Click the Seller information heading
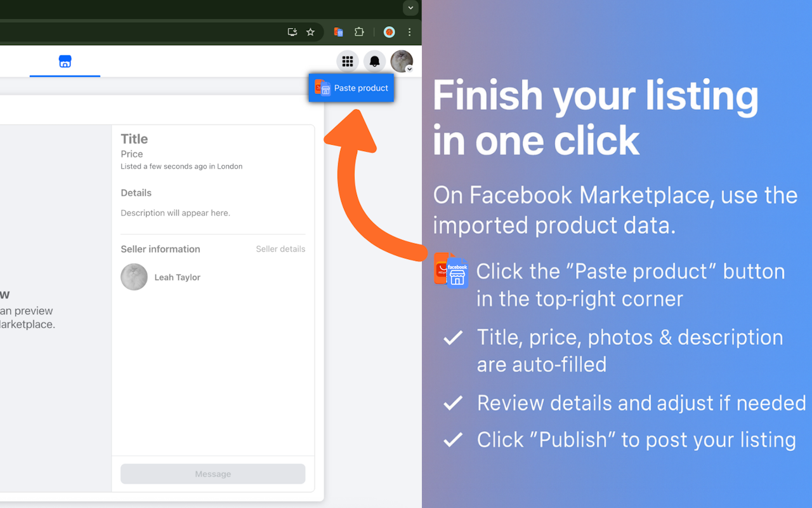812x508 pixels. pyautogui.click(x=160, y=249)
